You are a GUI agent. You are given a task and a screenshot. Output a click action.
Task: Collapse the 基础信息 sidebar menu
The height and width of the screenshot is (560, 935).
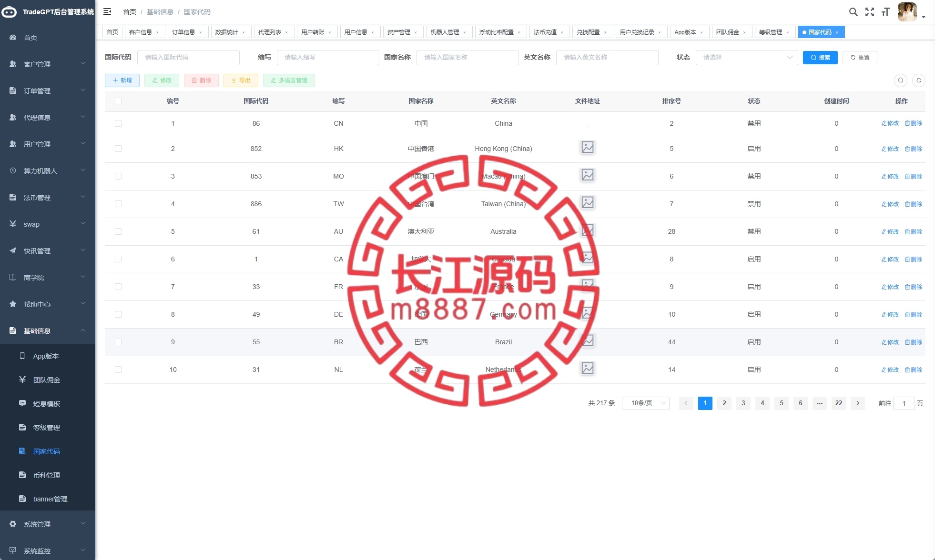click(48, 331)
